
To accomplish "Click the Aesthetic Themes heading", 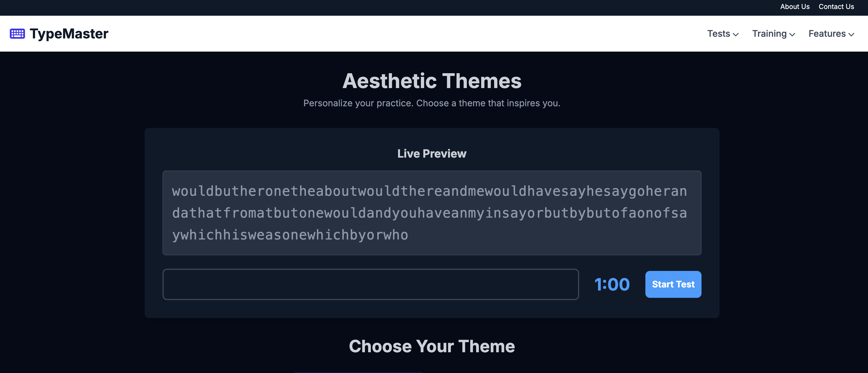I will (x=432, y=81).
